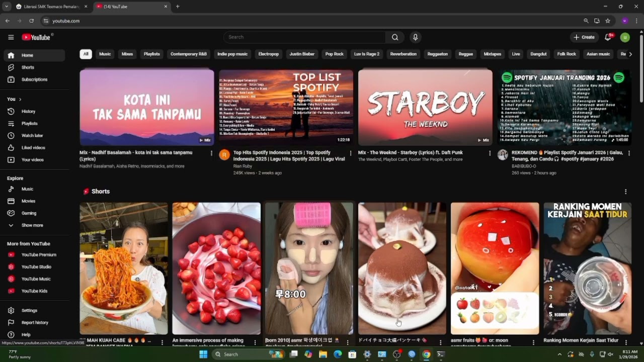Image resolution: width=644 pixels, height=362 pixels.
Task: Open Help in the sidebar
Action: click(34, 335)
